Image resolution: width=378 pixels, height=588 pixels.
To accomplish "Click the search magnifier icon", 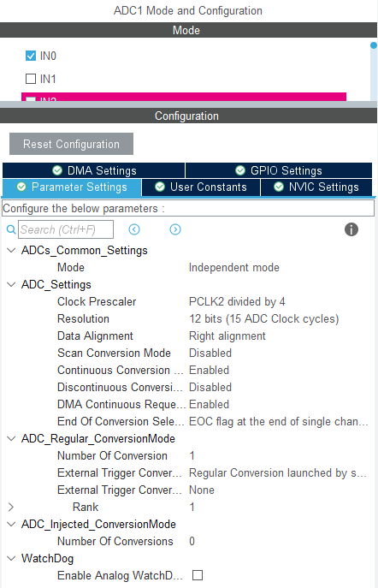I will (x=11, y=229).
